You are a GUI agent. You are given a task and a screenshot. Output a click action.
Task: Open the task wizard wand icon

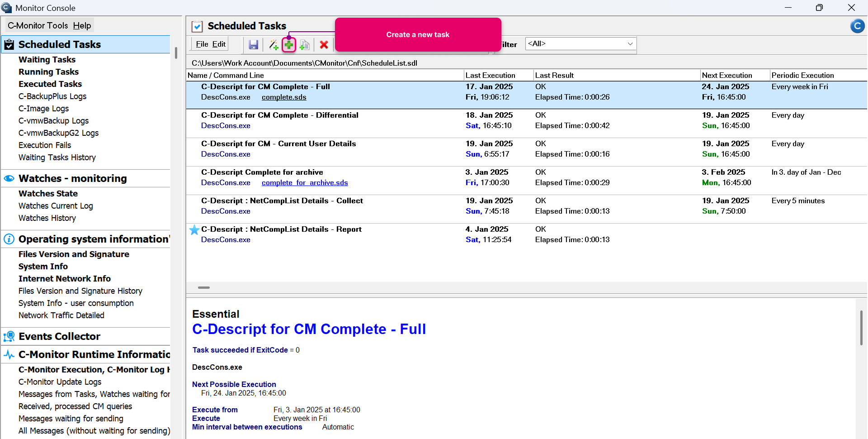pos(274,44)
